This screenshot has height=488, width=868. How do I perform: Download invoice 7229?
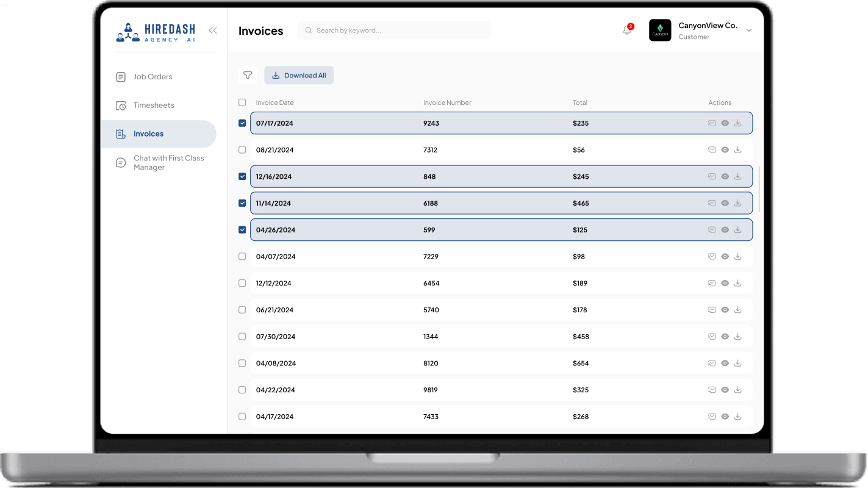738,257
